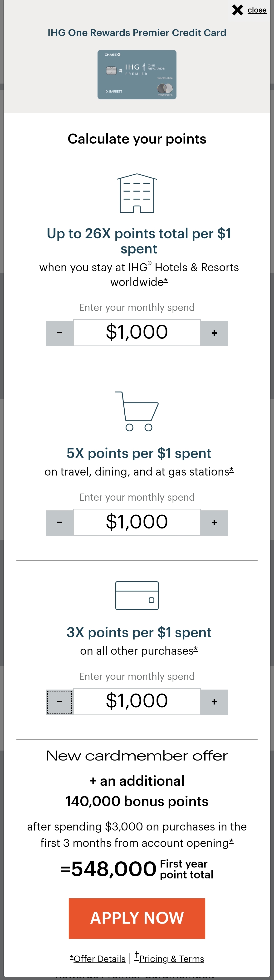Click the asterisk footnote after 'worldwide'
Screen dimensions: 274x980
(166, 281)
